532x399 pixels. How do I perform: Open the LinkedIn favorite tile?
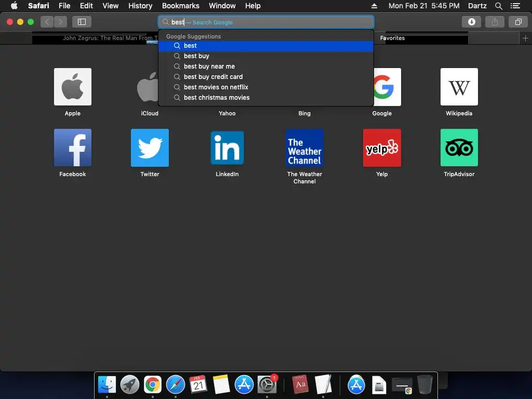(227, 148)
